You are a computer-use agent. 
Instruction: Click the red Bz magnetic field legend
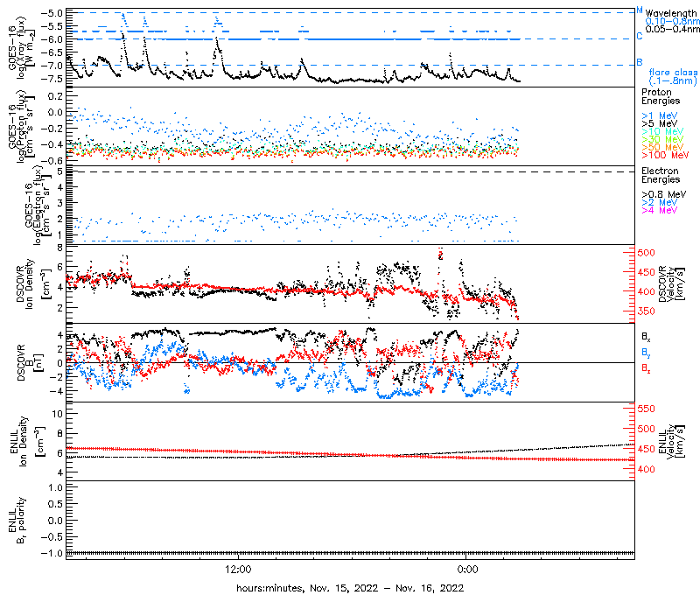click(646, 368)
